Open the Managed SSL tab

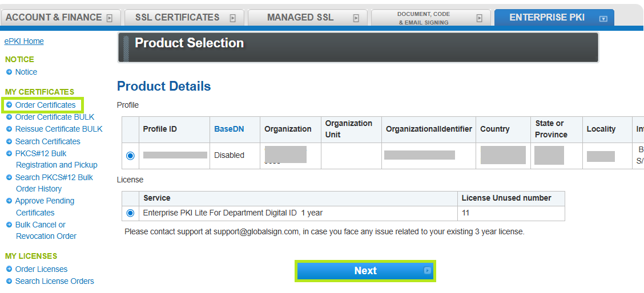click(300, 18)
